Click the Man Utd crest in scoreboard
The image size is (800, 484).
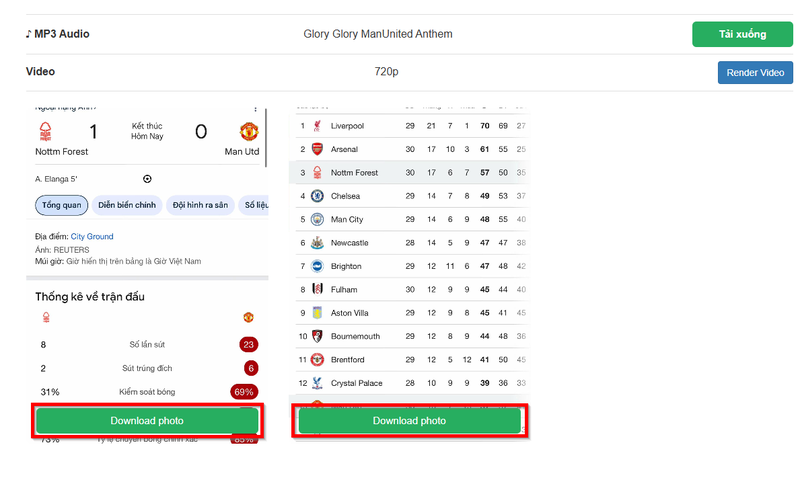coord(249,132)
